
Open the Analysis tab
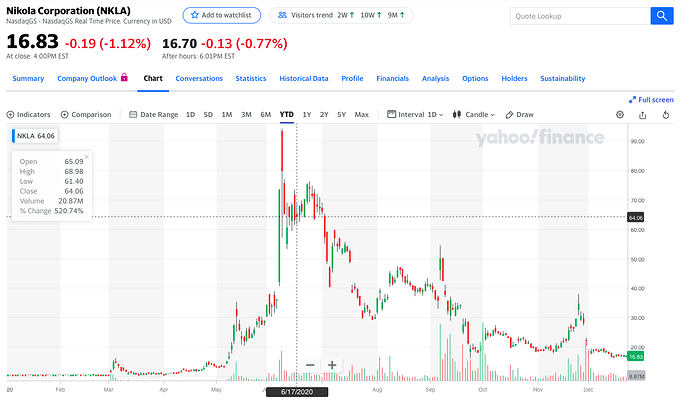click(x=436, y=78)
